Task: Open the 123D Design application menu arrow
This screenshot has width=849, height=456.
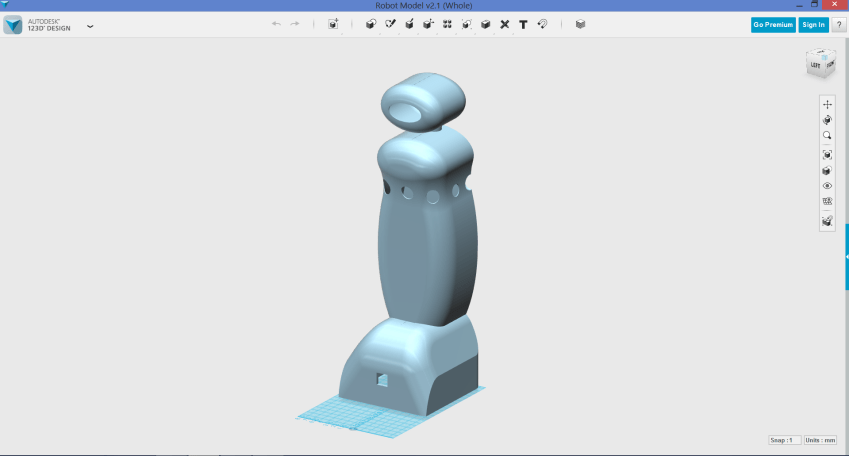Action: (x=90, y=25)
